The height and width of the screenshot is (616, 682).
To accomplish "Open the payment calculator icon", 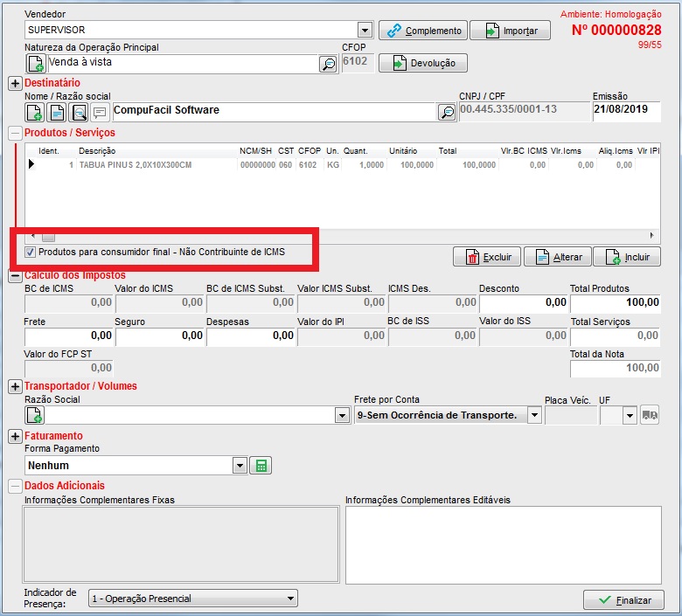I will click(260, 466).
